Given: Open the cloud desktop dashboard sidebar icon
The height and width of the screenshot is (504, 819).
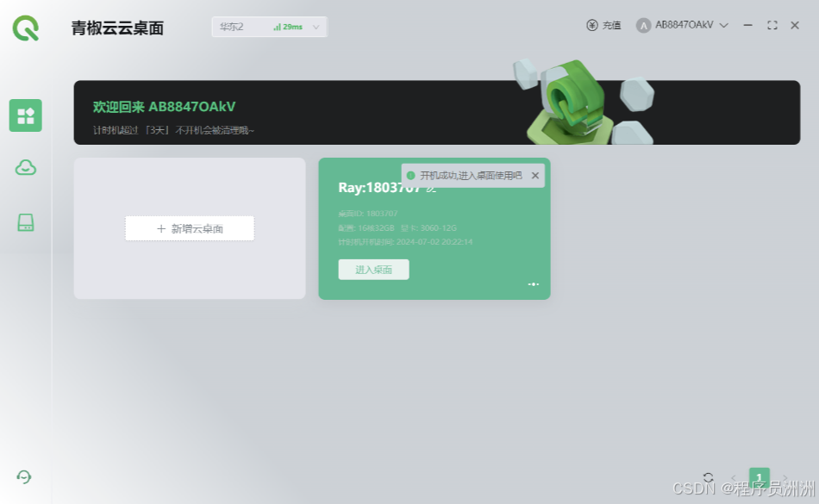Looking at the screenshot, I should coord(26,115).
